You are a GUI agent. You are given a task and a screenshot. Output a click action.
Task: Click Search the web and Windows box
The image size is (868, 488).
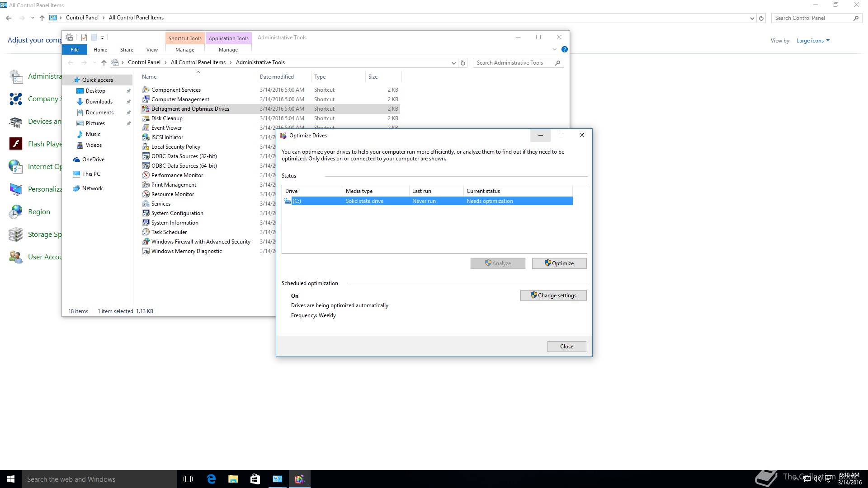coord(99,479)
